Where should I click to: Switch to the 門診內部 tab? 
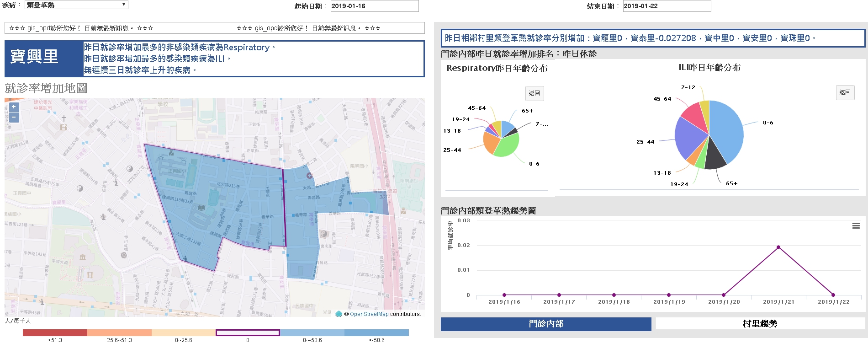pyautogui.click(x=546, y=324)
